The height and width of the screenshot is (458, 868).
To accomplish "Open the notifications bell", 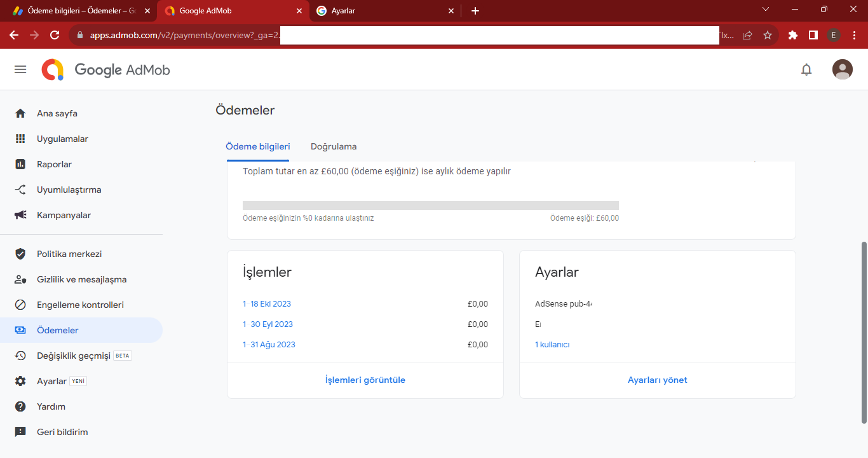I will (x=806, y=69).
